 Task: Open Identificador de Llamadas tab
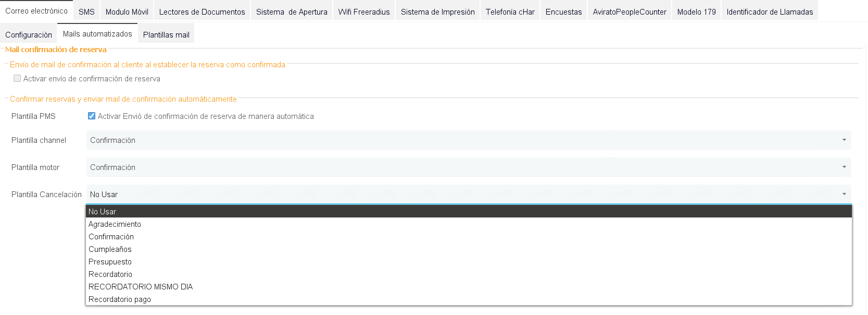pos(770,11)
